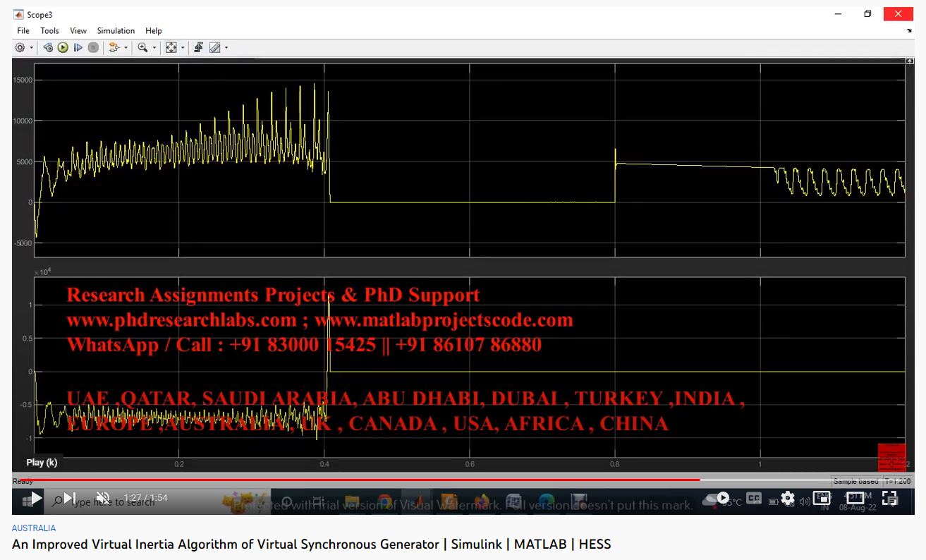The width and height of the screenshot is (926, 560).
Task: Click the Sample based status label
Action: click(856, 481)
